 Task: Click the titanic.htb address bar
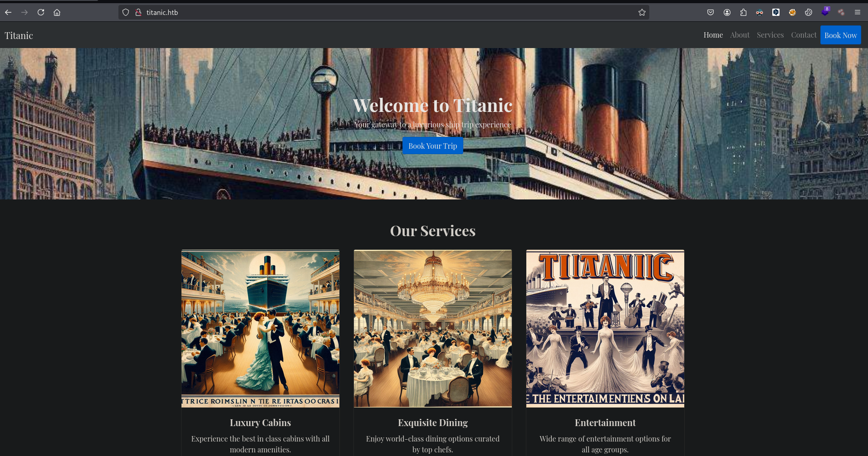(x=363, y=12)
